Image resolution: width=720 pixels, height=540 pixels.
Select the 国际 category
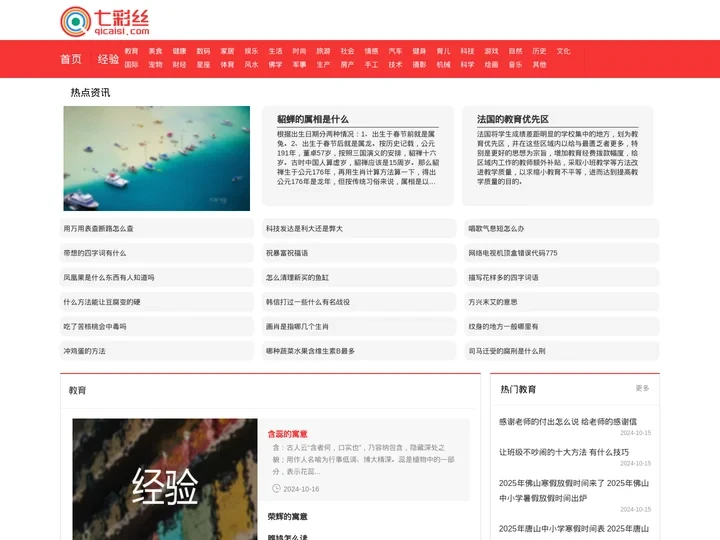(x=131, y=65)
